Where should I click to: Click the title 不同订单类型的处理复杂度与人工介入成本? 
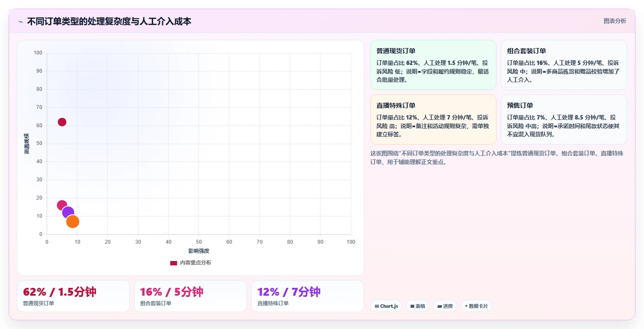(109, 22)
